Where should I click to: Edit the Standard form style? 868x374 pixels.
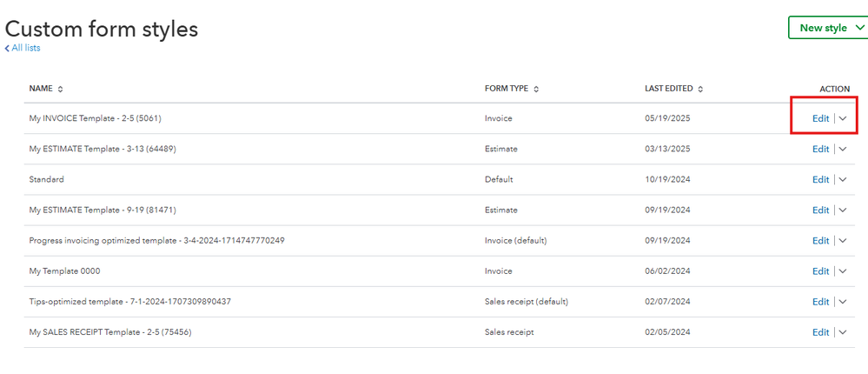click(820, 179)
